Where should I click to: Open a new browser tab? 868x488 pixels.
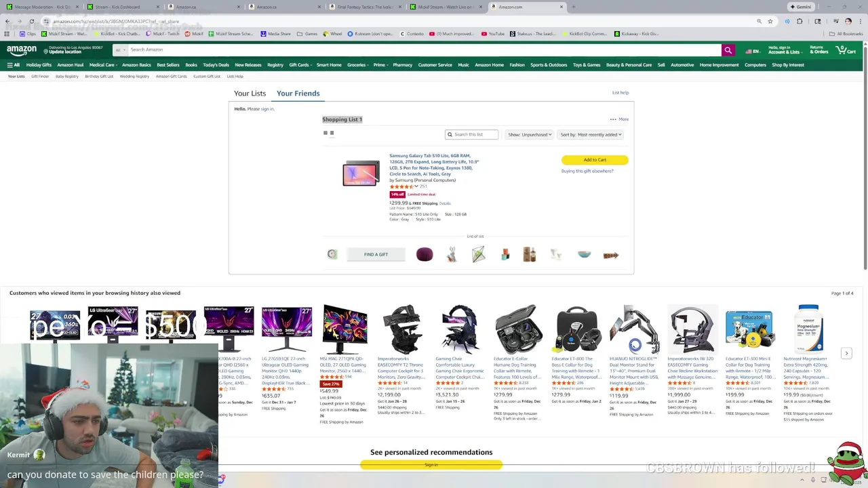(x=573, y=7)
